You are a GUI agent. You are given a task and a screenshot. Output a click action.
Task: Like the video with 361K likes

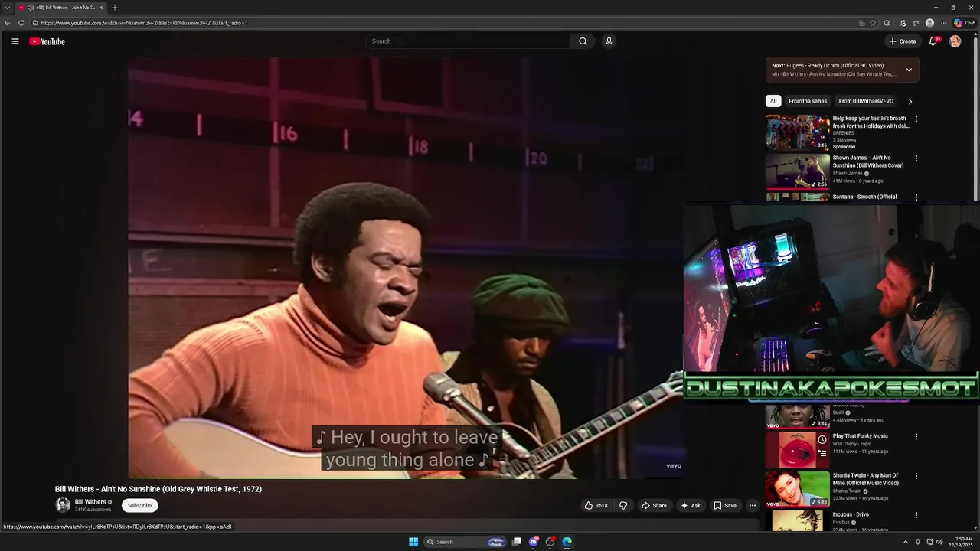coord(596,505)
